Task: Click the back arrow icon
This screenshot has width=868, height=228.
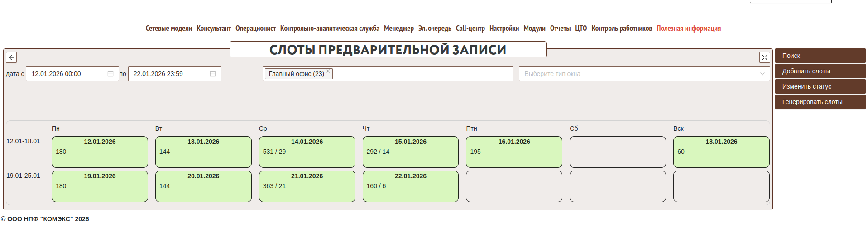Action: pos(11,57)
